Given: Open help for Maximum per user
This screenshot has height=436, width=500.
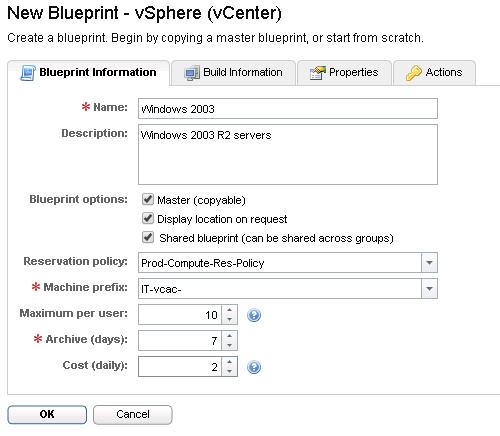Looking at the screenshot, I should click(254, 315).
